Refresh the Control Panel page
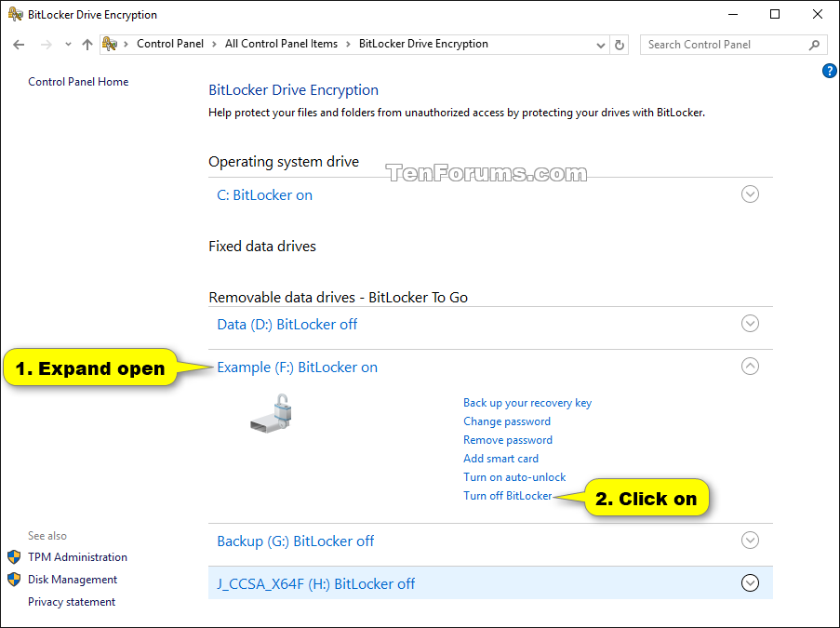 coord(620,45)
